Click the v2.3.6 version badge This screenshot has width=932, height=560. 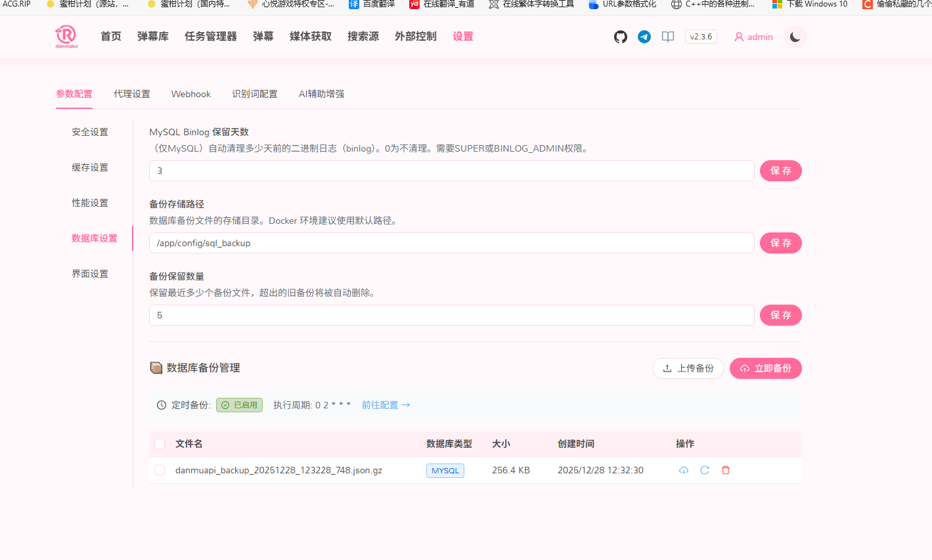(x=701, y=37)
